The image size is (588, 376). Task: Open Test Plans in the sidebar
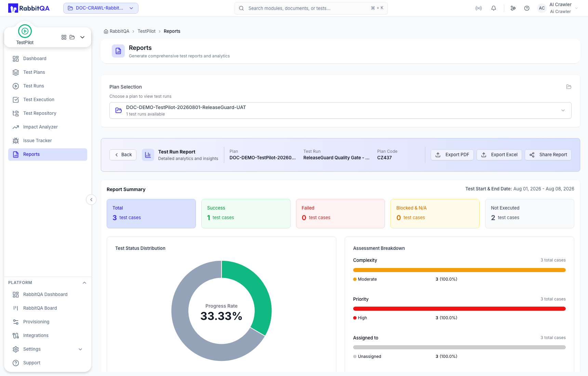tap(48, 72)
